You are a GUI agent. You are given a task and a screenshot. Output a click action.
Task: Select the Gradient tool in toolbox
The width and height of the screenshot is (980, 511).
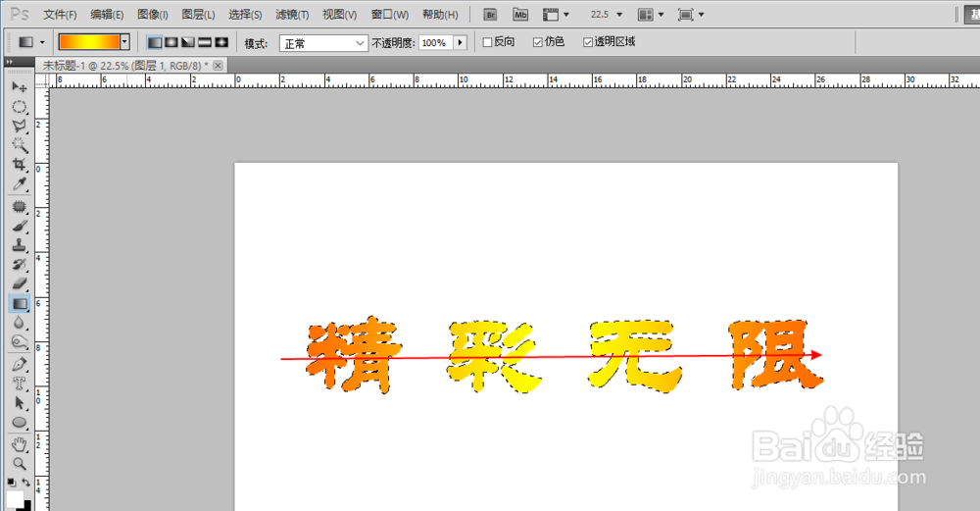pyautogui.click(x=20, y=304)
